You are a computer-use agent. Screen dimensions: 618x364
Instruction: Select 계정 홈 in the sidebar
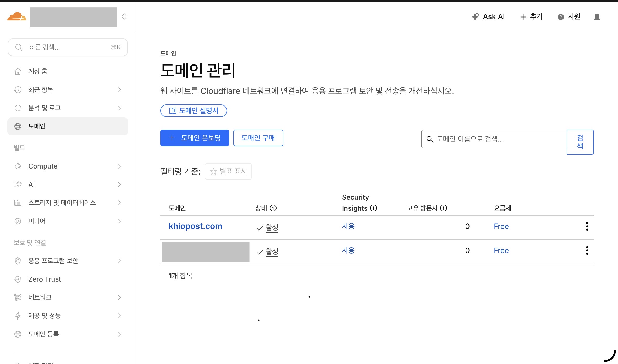(37, 71)
